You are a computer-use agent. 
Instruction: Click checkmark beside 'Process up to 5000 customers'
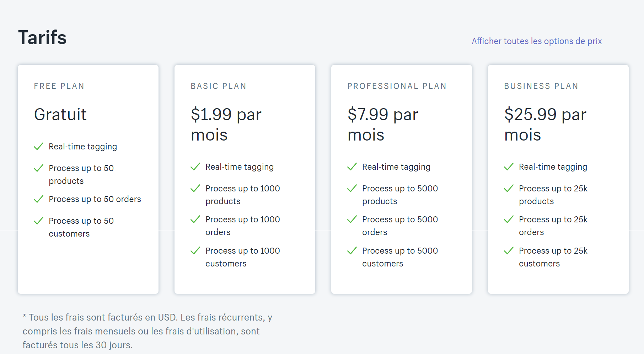pos(352,251)
